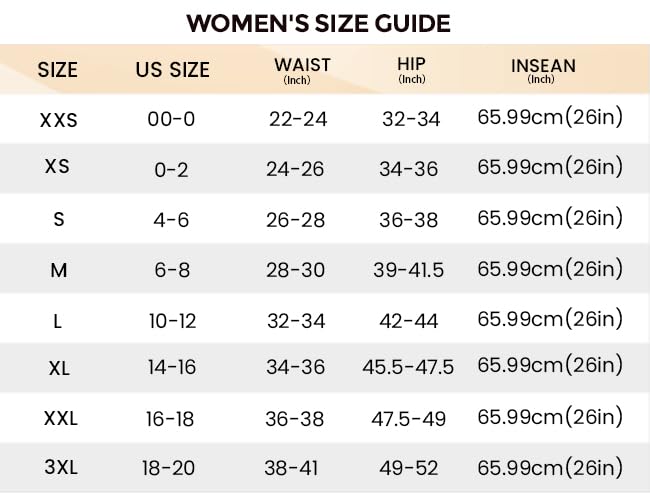The width and height of the screenshot is (650, 500).
Task: Click the S size row label
Action: 59,219
